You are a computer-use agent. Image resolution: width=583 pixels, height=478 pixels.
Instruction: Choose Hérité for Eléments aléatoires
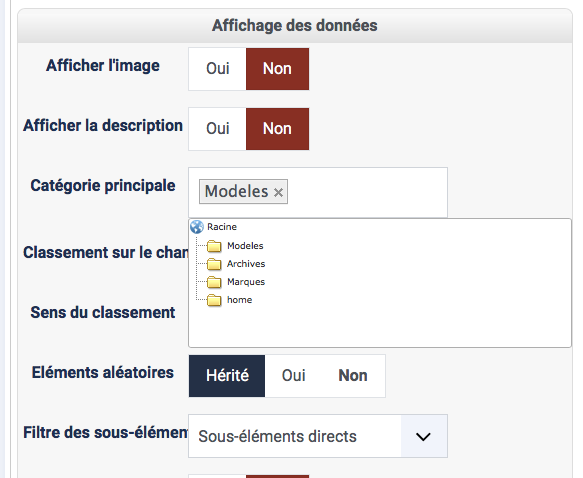227,376
